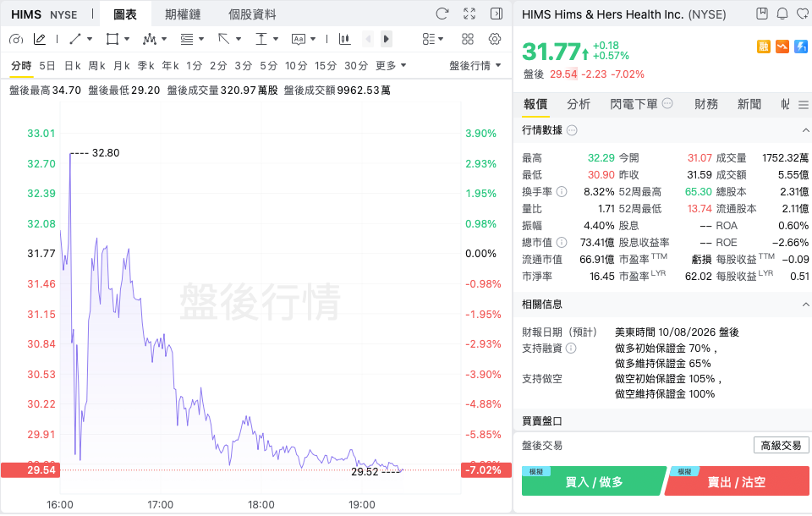Collapse the 行情數據 section
812x516 pixels.
tap(805, 130)
